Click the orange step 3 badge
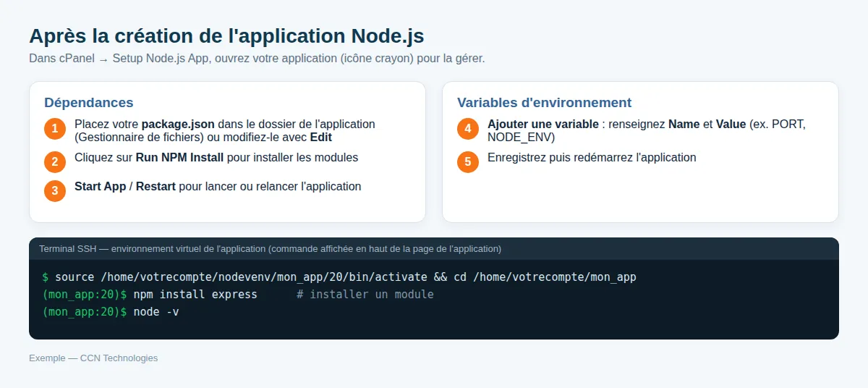The height and width of the screenshot is (388, 868). pyautogui.click(x=55, y=190)
